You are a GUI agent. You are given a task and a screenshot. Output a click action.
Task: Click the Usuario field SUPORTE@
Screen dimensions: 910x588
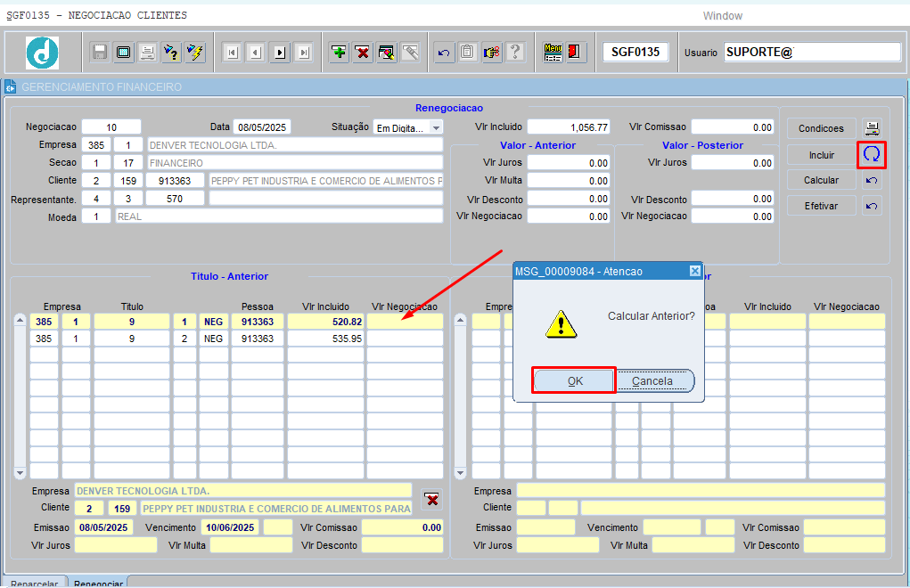point(812,53)
